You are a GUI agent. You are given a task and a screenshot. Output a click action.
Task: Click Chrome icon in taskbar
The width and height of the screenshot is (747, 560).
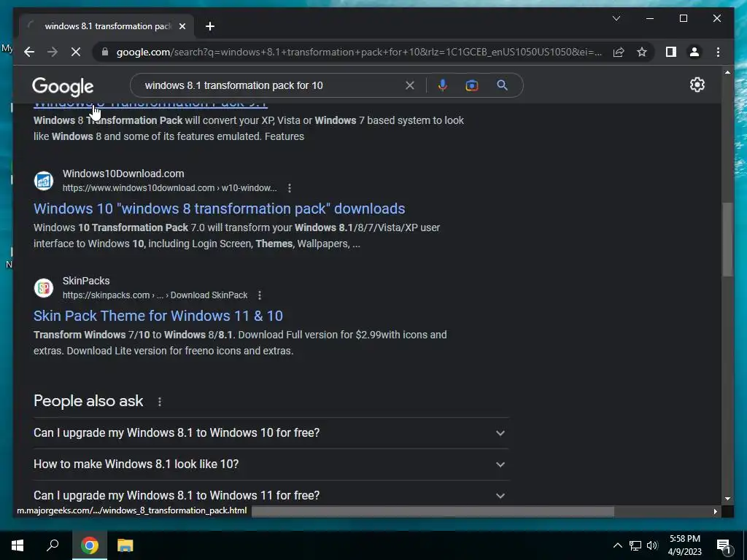pos(90,545)
